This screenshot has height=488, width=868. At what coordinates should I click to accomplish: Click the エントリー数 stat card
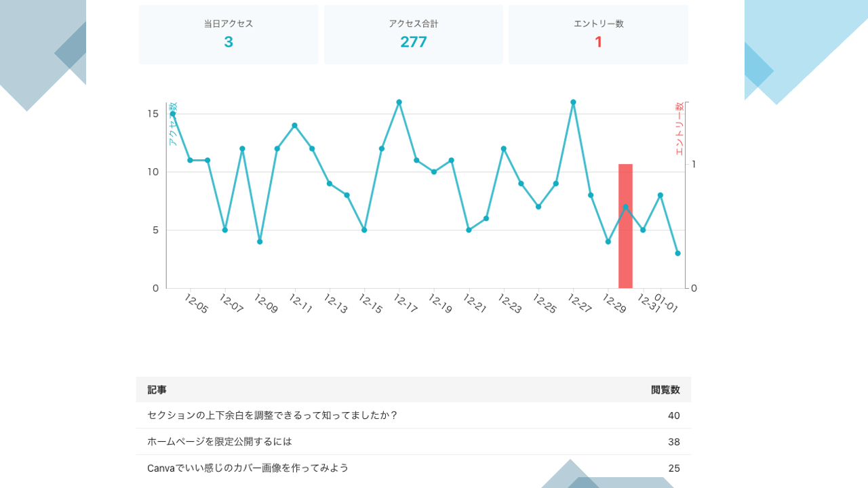598,35
